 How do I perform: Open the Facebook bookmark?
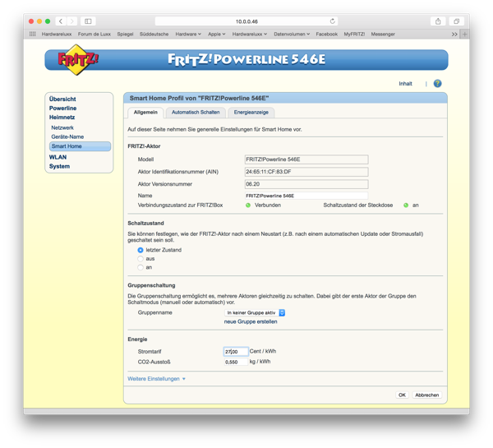[x=327, y=34]
